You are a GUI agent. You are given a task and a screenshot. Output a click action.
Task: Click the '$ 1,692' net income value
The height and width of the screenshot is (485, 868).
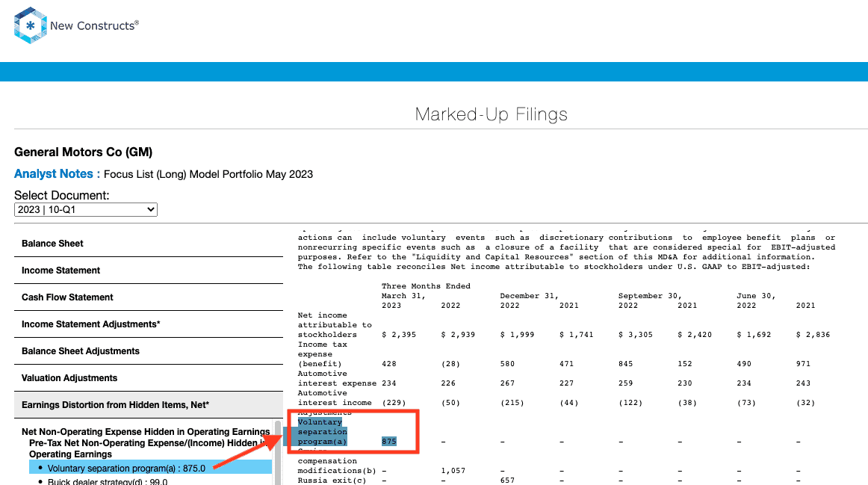click(x=754, y=335)
